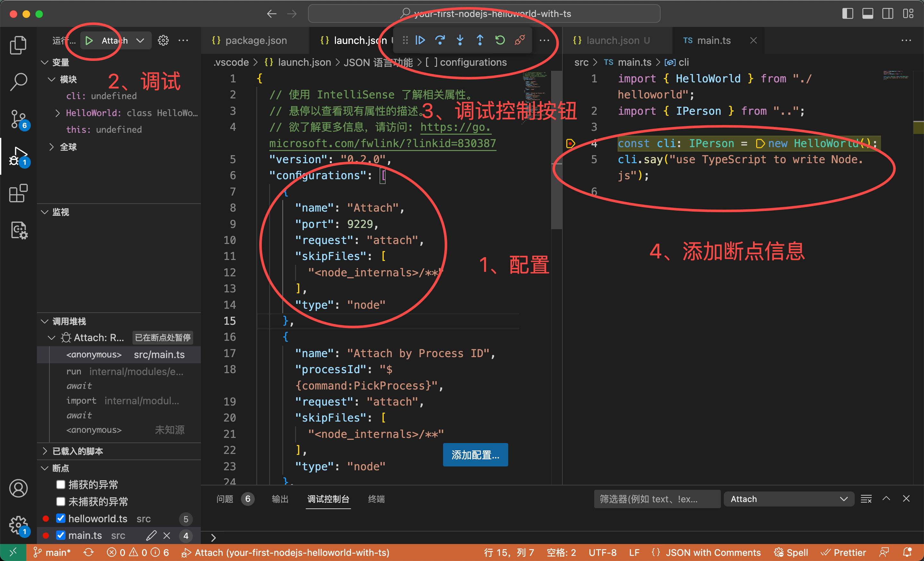Collapse the 变量 section
This screenshot has width=924, height=561.
45,62
